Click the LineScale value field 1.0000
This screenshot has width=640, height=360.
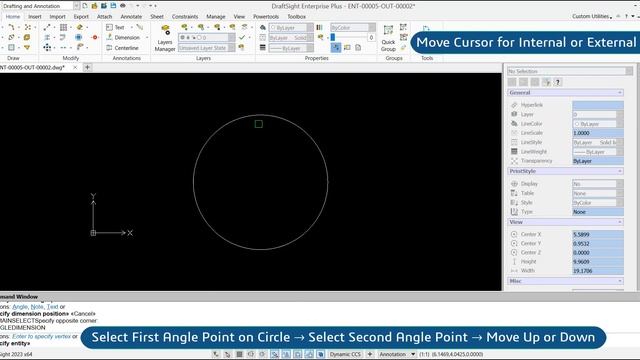point(598,133)
